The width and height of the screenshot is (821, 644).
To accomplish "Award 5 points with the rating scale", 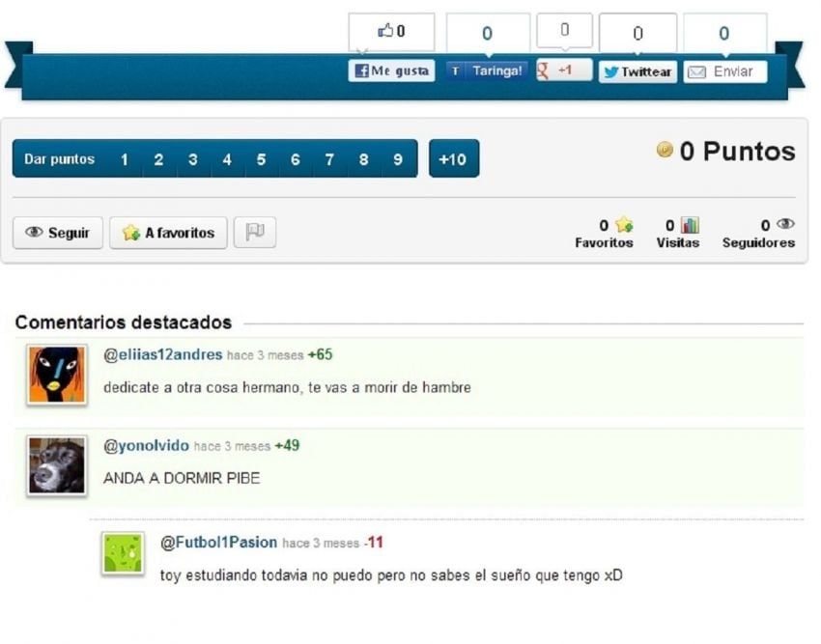I will pos(261,158).
